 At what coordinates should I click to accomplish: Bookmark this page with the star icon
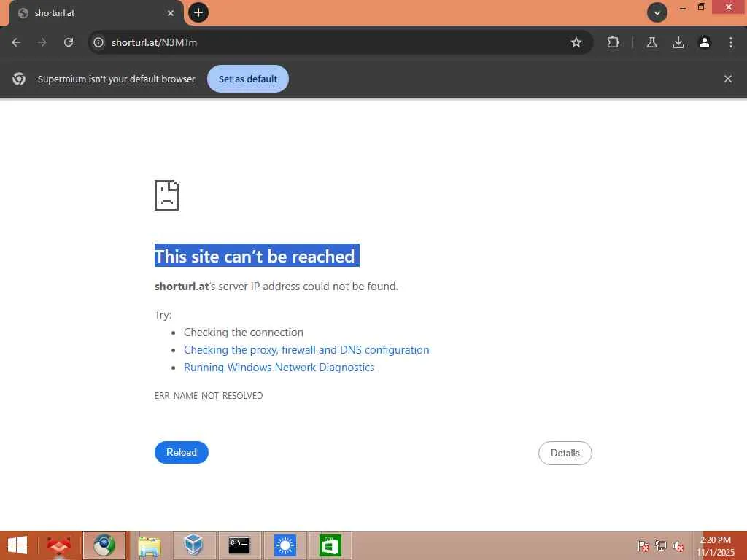coord(576,42)
